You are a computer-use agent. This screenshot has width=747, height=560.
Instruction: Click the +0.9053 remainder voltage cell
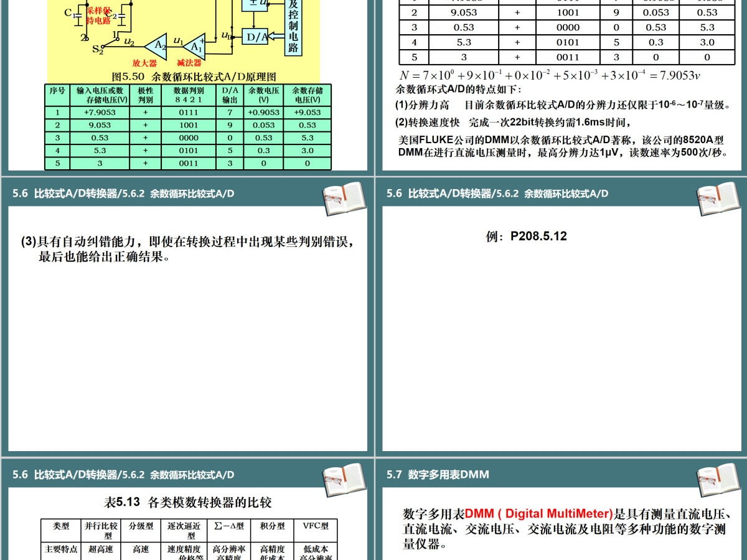tap(264, 113)
